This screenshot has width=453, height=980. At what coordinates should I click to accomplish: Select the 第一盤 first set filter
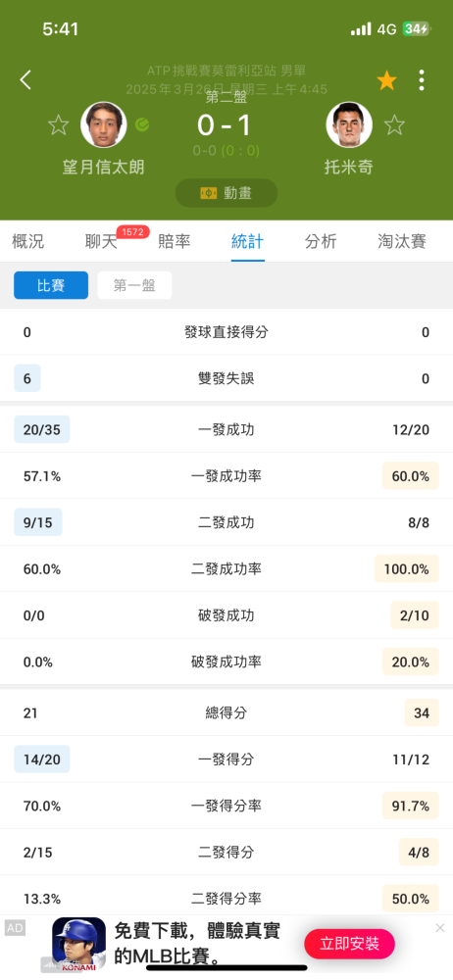pyautogui.click(x=134, y=285)
